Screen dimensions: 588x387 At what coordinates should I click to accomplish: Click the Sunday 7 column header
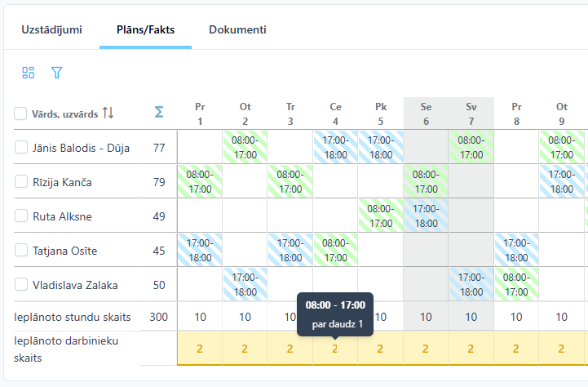point(471,113)
